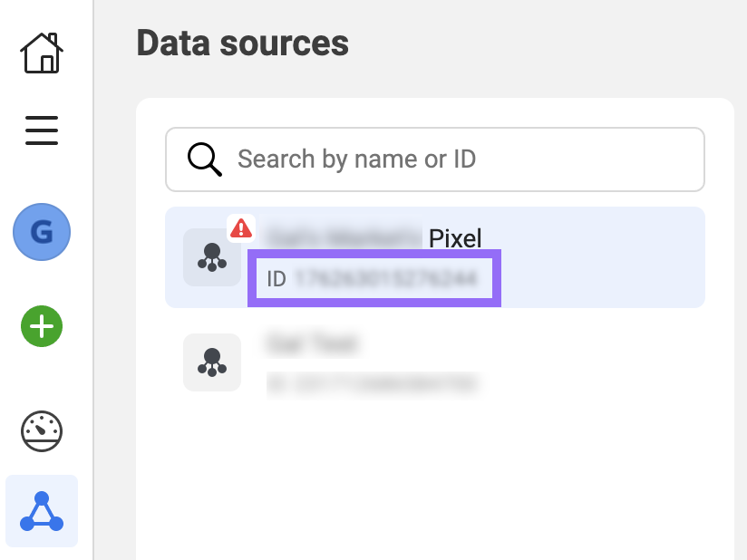Select the blue G business account avatar
Viewport: 747px width, 560px height.
pyautogui.click(x=42, y=232)
